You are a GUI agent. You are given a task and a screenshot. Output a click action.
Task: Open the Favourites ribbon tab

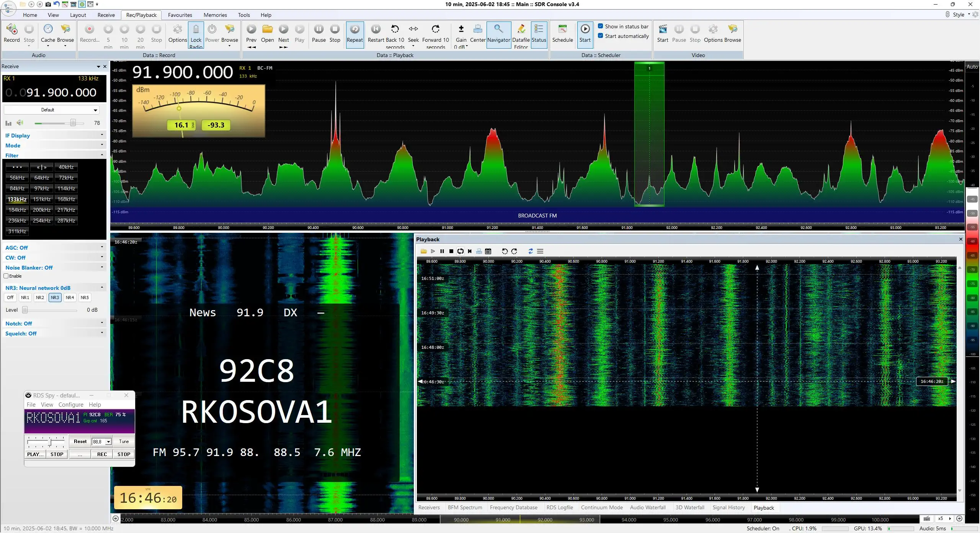point(180,15)
